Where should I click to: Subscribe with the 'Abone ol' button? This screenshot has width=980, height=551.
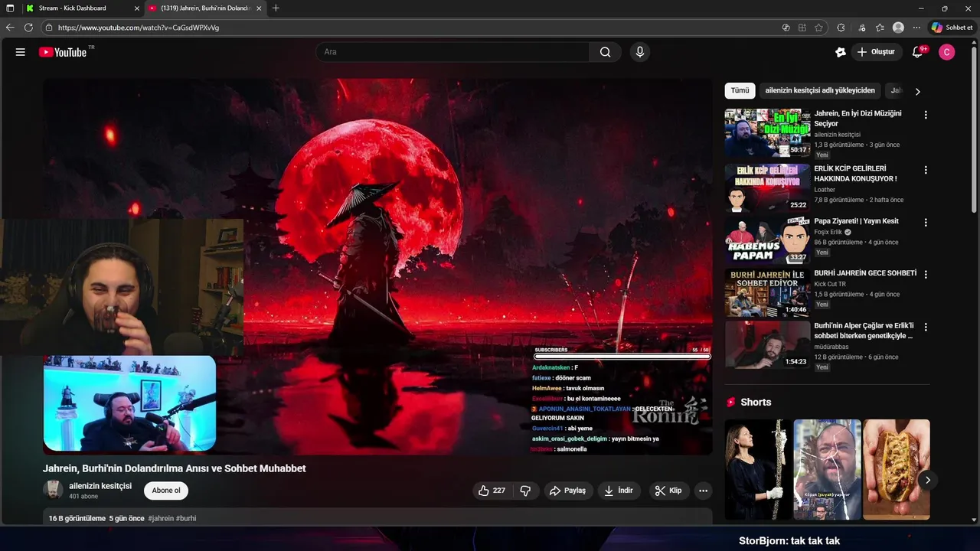166,491
